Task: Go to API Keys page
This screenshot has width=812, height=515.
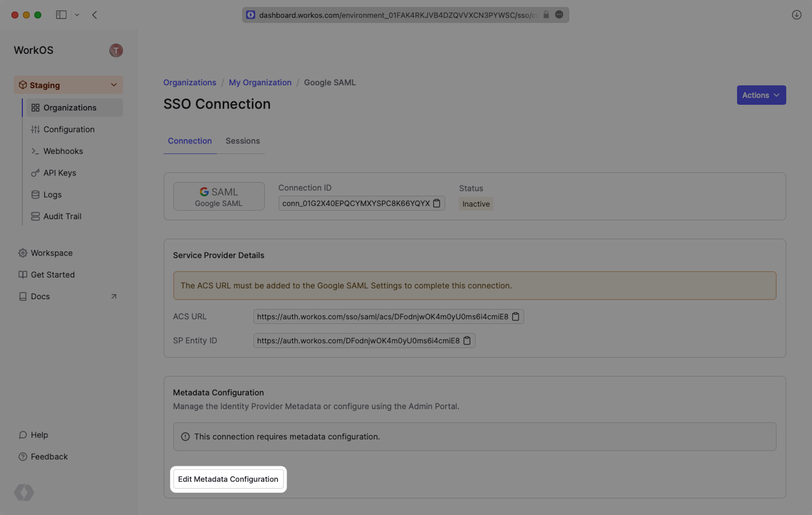Action: [60, 173]
